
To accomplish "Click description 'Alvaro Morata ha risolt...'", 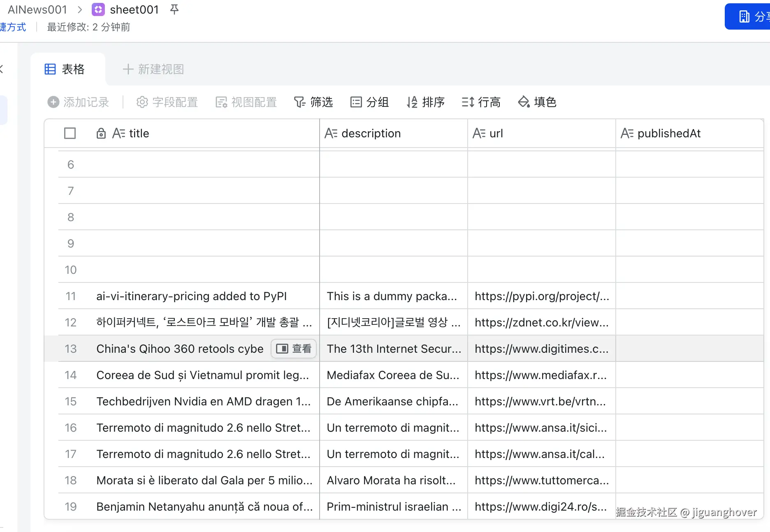I will click(394, 480).
